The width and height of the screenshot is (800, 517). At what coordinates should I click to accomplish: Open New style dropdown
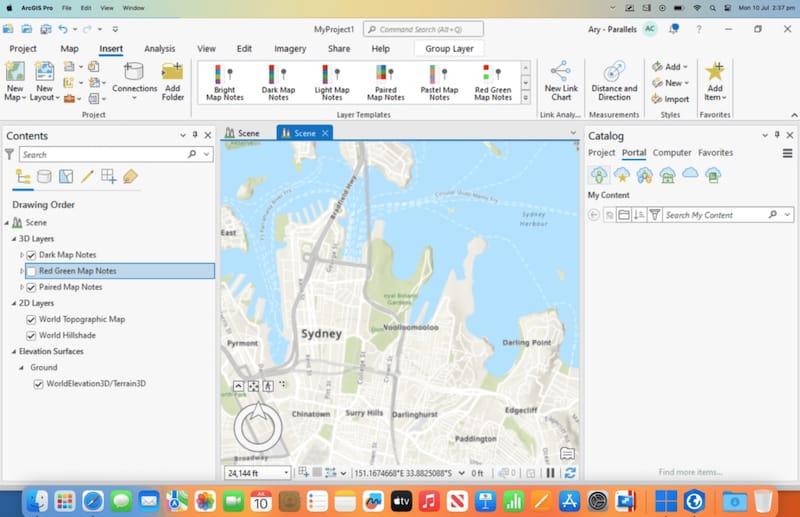click(x=670, y=83)
